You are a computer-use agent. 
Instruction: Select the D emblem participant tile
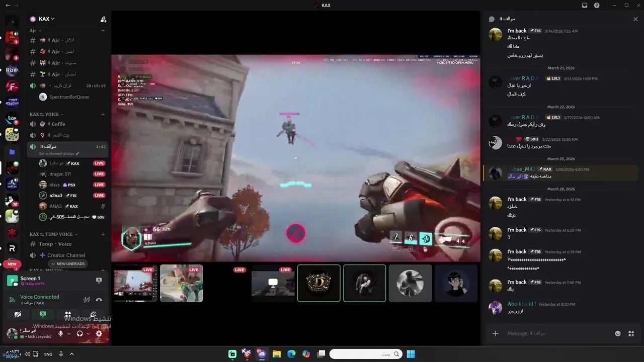318,283
